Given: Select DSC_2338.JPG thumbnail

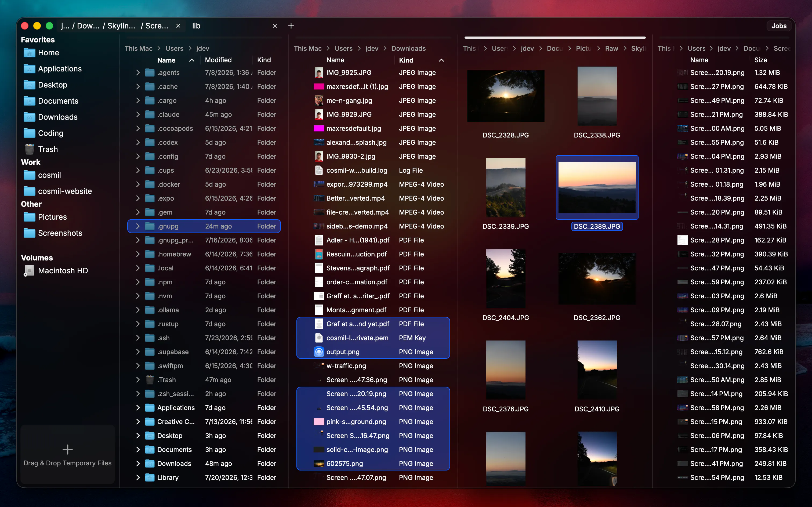Looking at the screenshot, I should pos(597,96).
